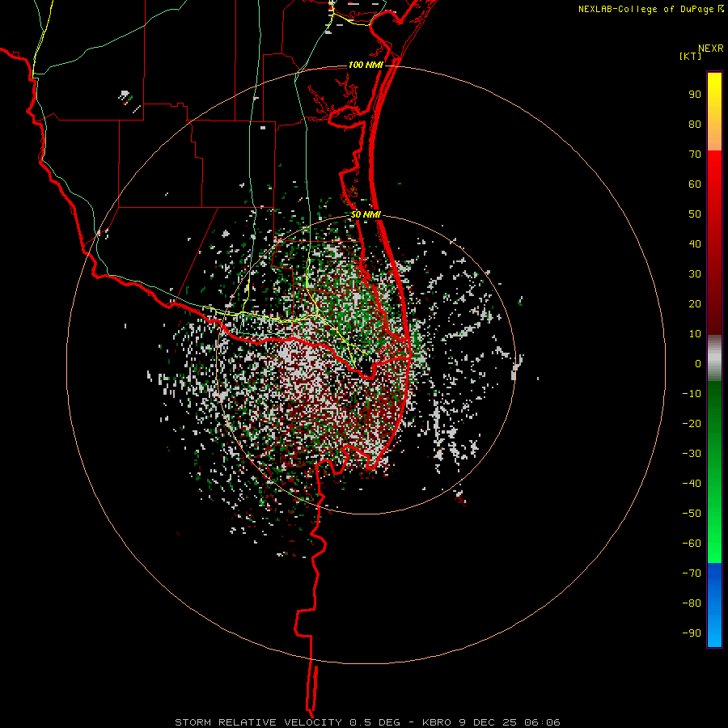Click the NEXR legend heading
Screen dimensions: 728x728
pos(710,49)
